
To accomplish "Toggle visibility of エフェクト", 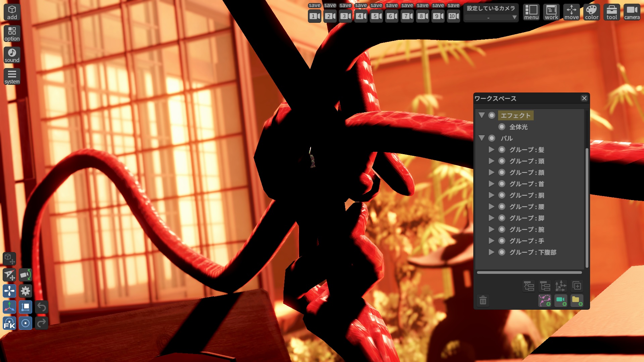I will click(492, 115).
